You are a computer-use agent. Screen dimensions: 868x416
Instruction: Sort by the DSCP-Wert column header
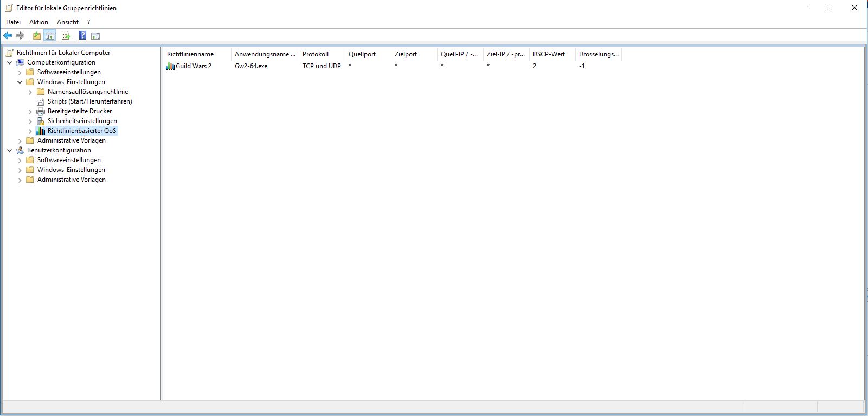552,54
